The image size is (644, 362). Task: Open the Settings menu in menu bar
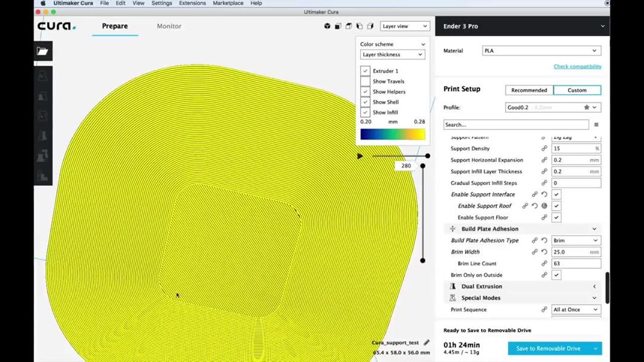click(162, 3)
